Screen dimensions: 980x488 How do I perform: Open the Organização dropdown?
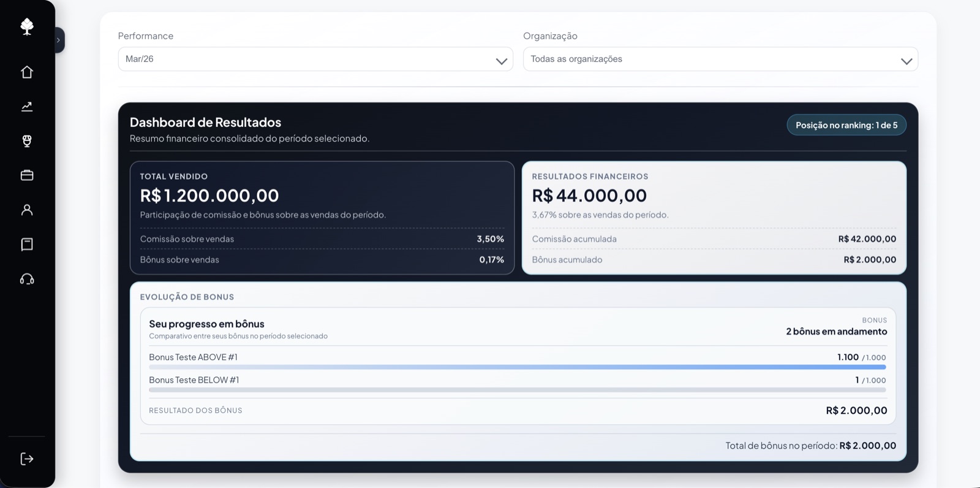720,59
